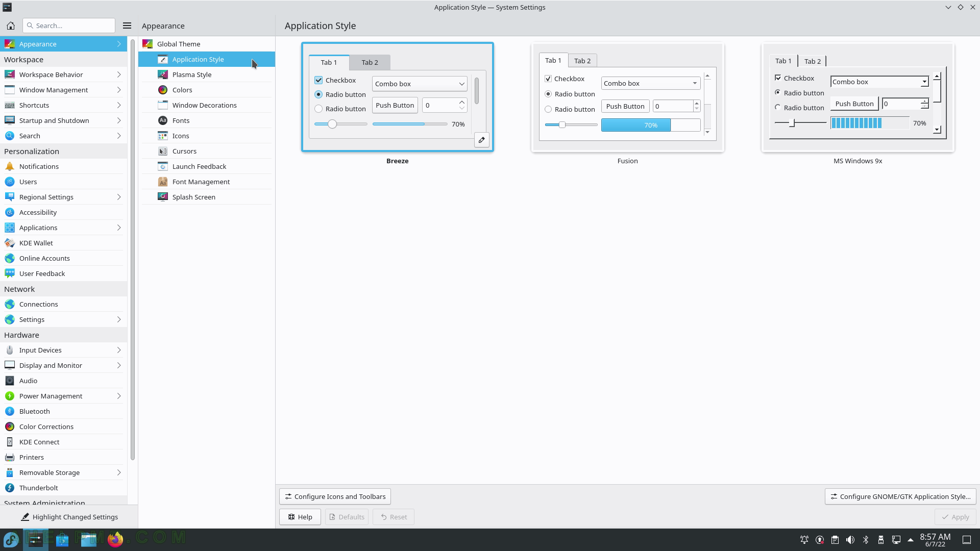Switch to Tab 2 in MS Windows 9x preview
The image size is (980, 551).
coord(813,61)
